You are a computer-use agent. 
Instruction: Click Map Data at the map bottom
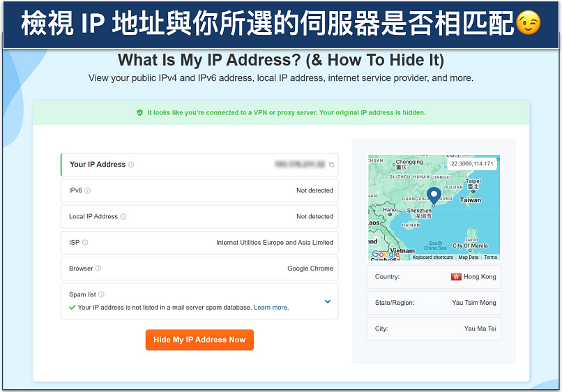tap(469, 257)
